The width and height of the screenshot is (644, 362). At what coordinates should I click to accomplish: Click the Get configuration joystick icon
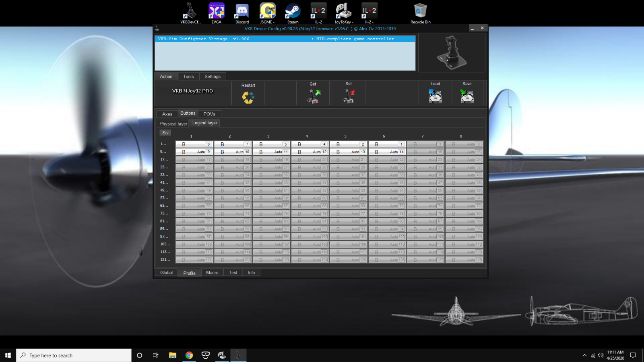pos(314,97)
